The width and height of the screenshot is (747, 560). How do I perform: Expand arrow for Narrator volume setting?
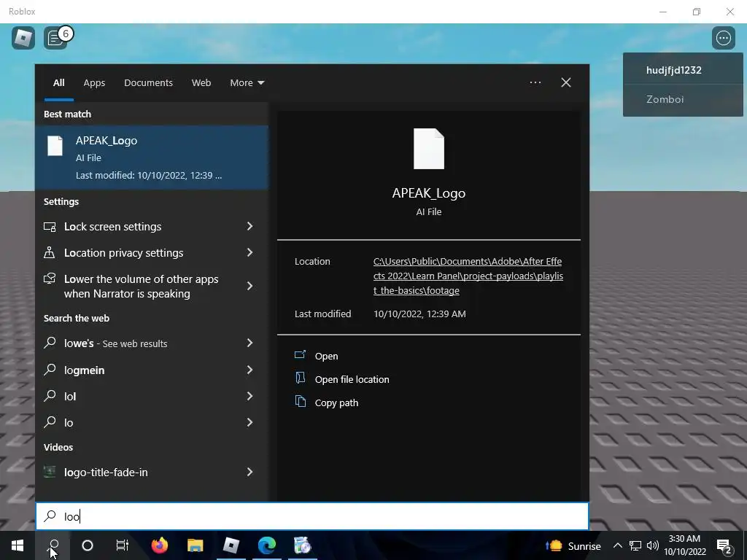tap(249, 286)
